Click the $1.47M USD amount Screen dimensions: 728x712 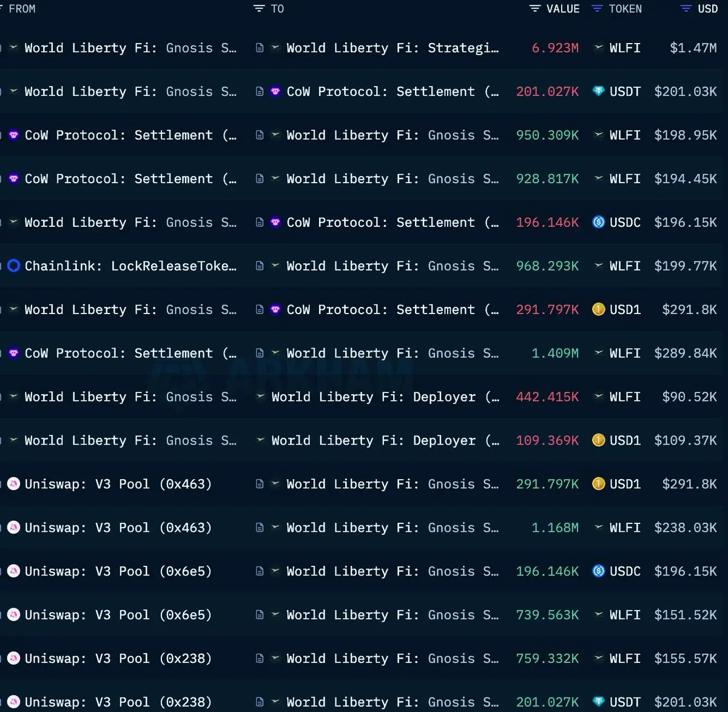693,47
